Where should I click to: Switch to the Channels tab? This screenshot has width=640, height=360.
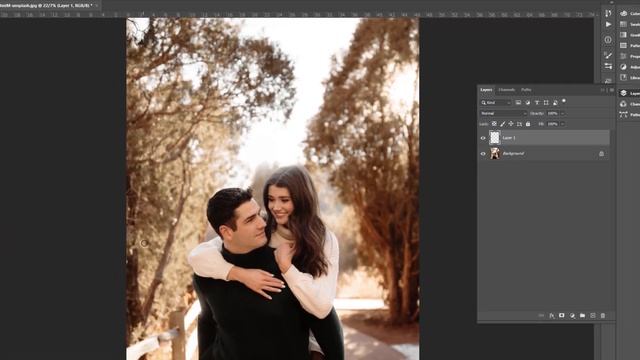point(507,90)
